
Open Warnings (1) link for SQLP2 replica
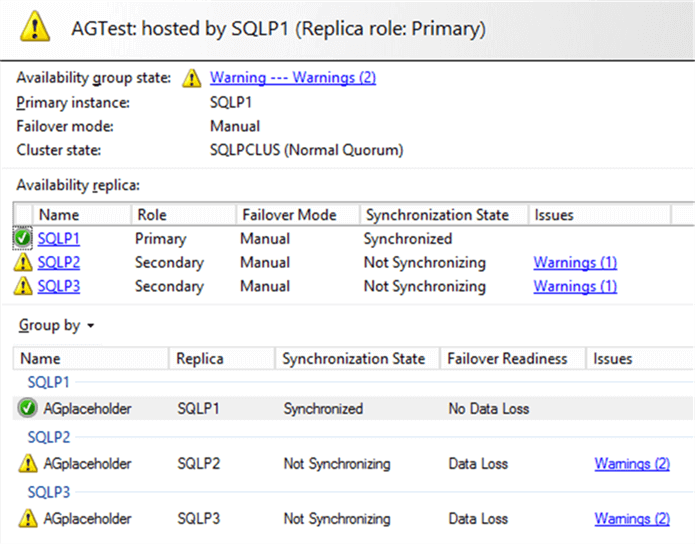click(x=574, y=263)
